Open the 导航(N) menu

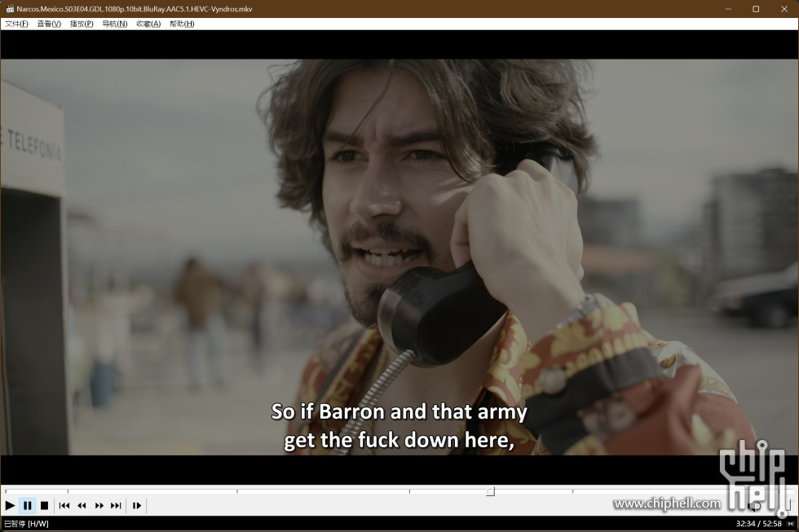(x=115, y=24)
